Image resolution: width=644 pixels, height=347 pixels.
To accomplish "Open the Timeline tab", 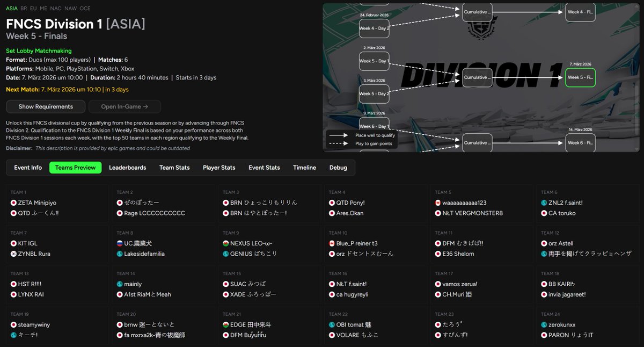I will (304, 168).
